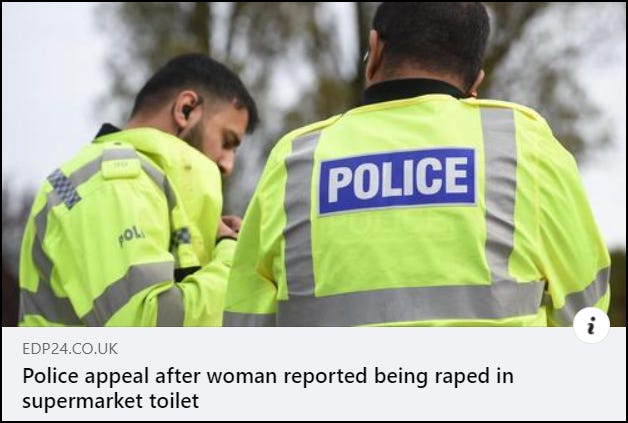Open the article preview photo

click(314, 164)
